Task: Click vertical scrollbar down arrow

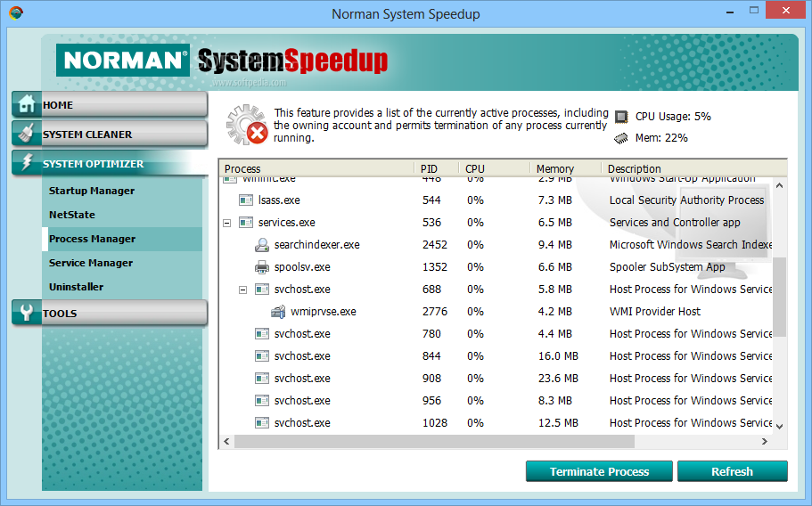Action: click(x=779, y=427)
